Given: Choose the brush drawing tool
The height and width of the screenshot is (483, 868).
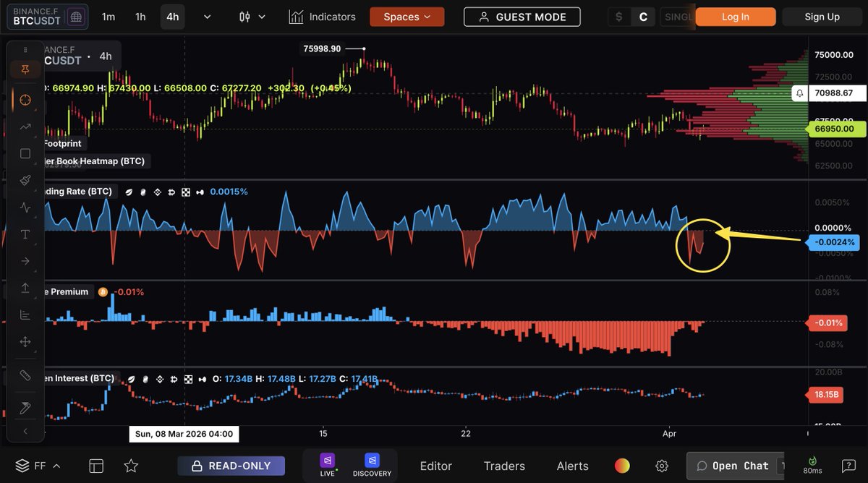Looking at the screenshot, I should click(25, 181).
